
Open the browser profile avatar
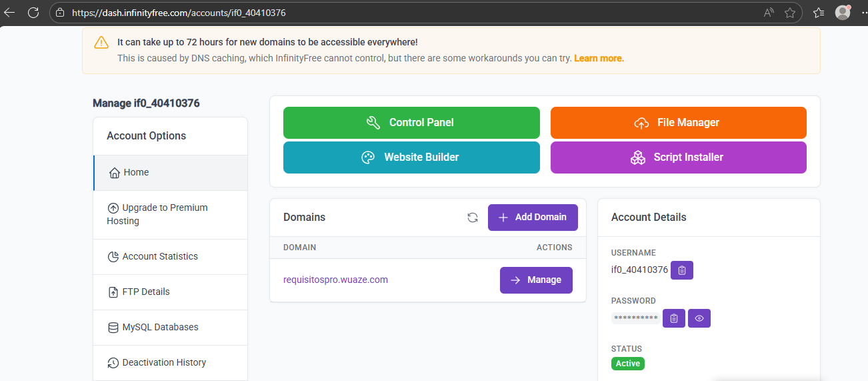coord(843,12)
